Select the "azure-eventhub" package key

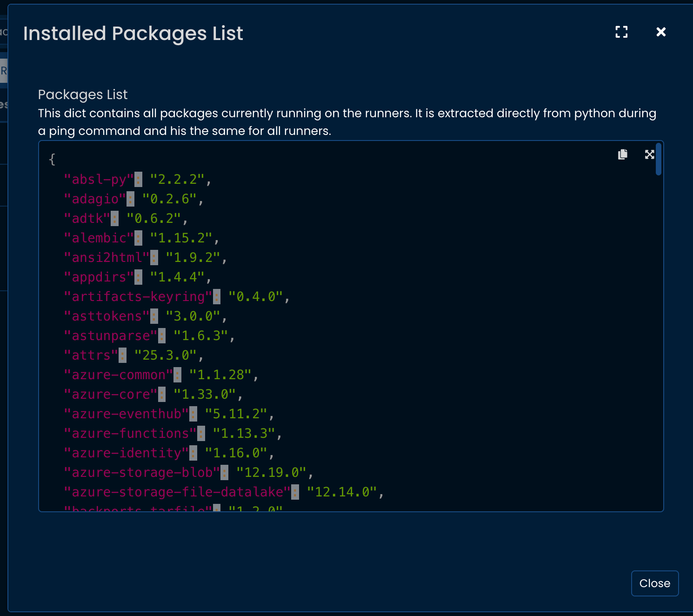coord(126,414)
